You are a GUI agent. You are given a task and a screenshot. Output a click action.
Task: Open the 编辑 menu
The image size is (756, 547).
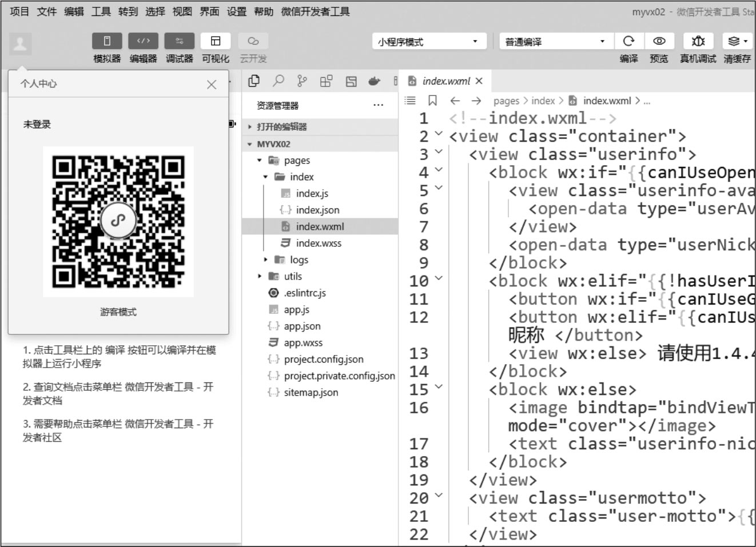[74, 11]
